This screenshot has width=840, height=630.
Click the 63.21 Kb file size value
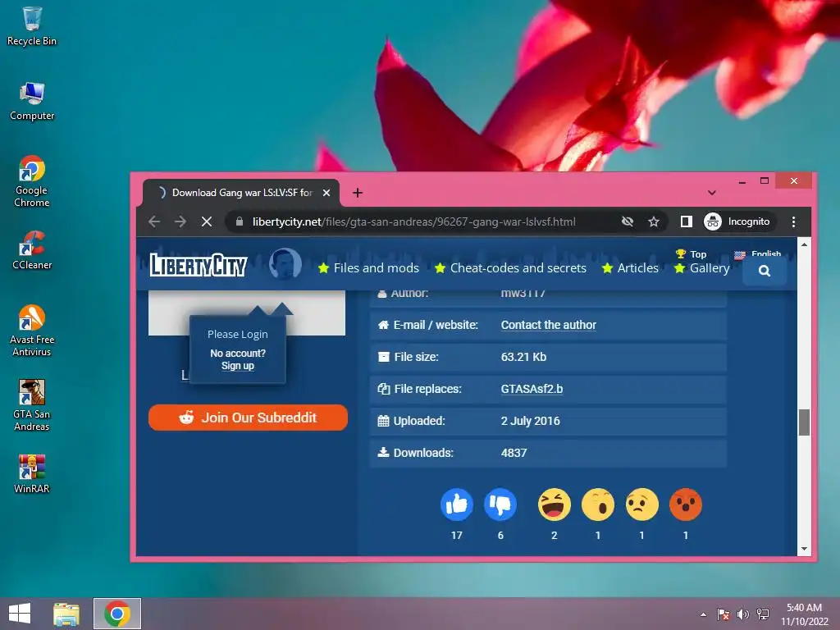click(523, 357)
